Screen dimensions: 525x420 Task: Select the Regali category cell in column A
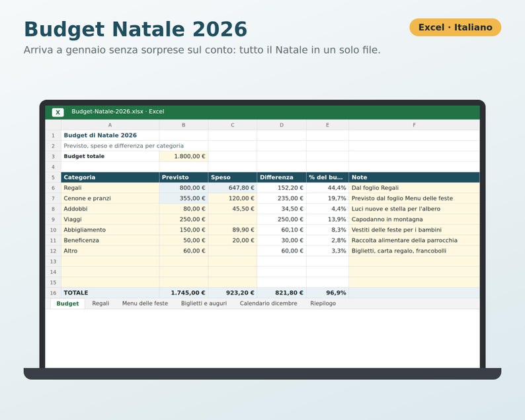(x=110, y=188)
